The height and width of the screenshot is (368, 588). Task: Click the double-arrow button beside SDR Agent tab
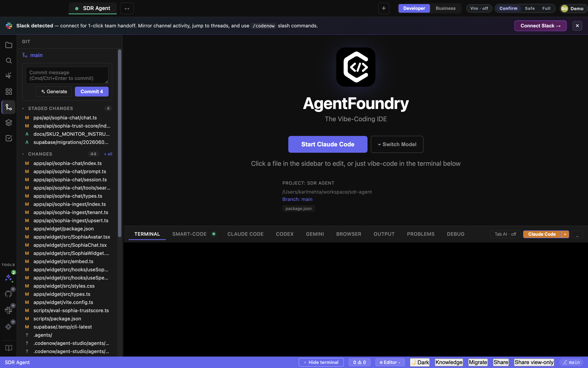click(x=127, y=9)
